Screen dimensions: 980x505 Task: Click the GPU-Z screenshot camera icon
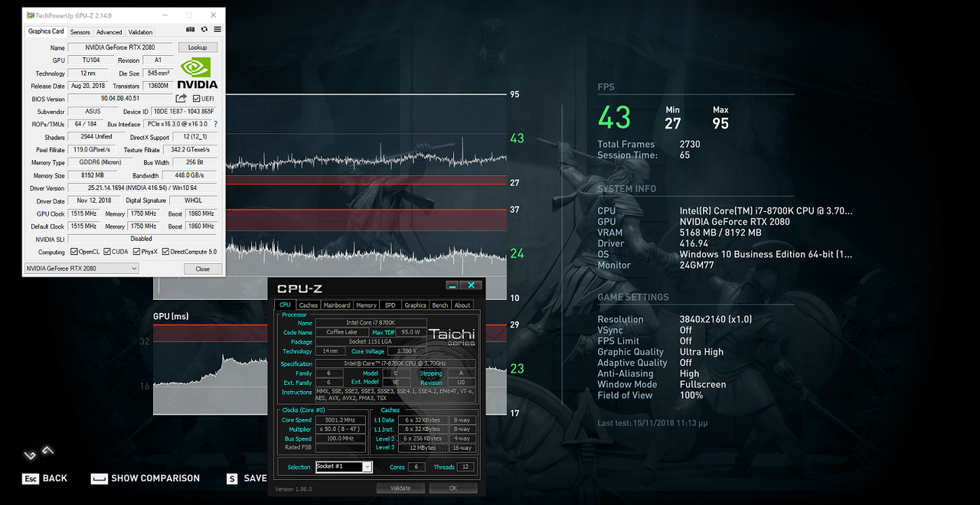pyautogui.click(x=191, y=29)
